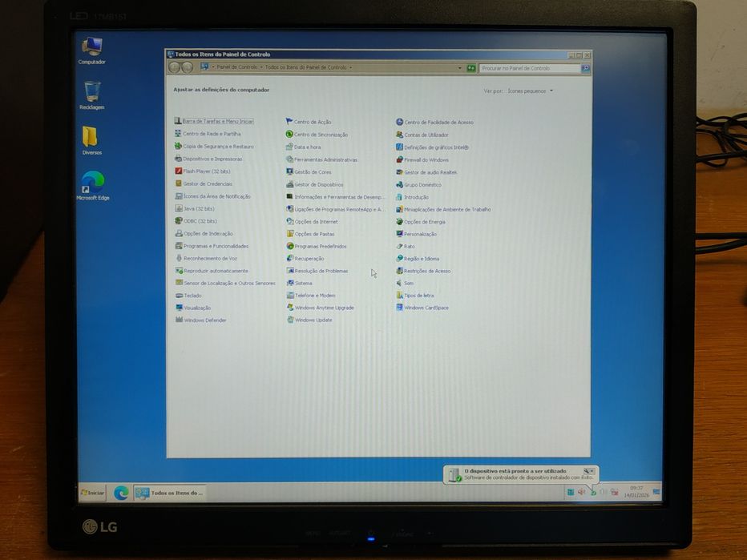Open Visualização settings
This screenshot has height=560, width=747.
tap(193, 308)
